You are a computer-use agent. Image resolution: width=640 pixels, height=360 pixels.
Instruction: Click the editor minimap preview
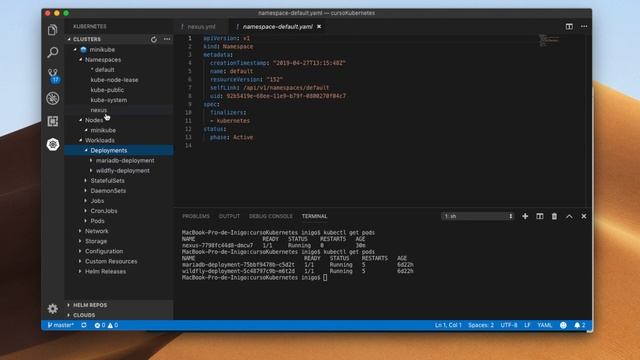[549, 40]
